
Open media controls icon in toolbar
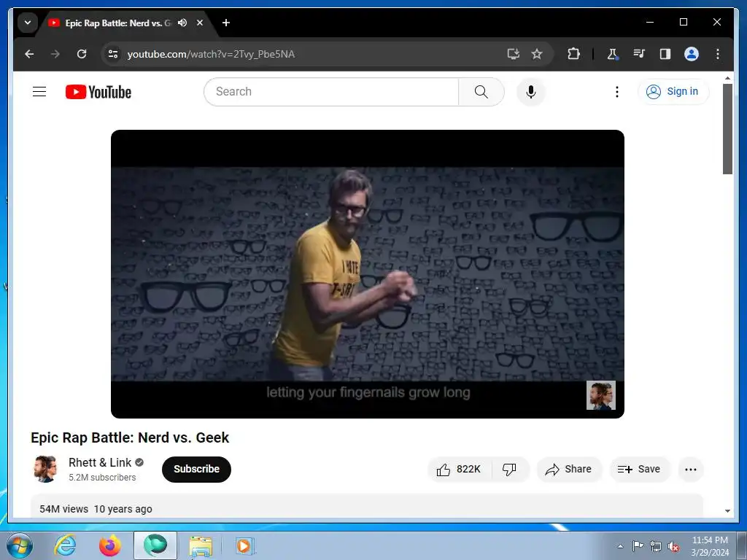point(639,54)
